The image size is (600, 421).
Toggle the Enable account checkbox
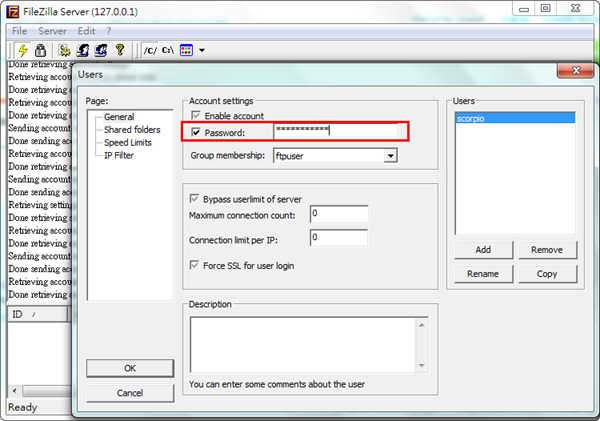pos(196,116)
